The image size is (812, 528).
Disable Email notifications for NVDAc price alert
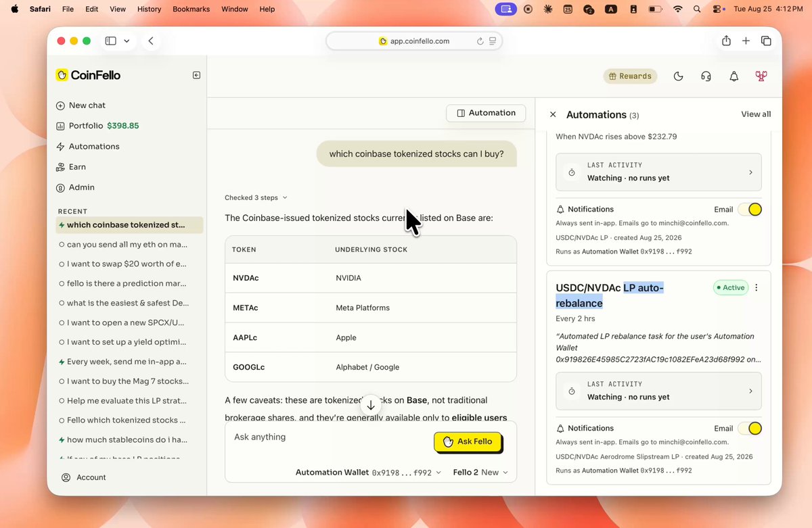tap(750, 210)
